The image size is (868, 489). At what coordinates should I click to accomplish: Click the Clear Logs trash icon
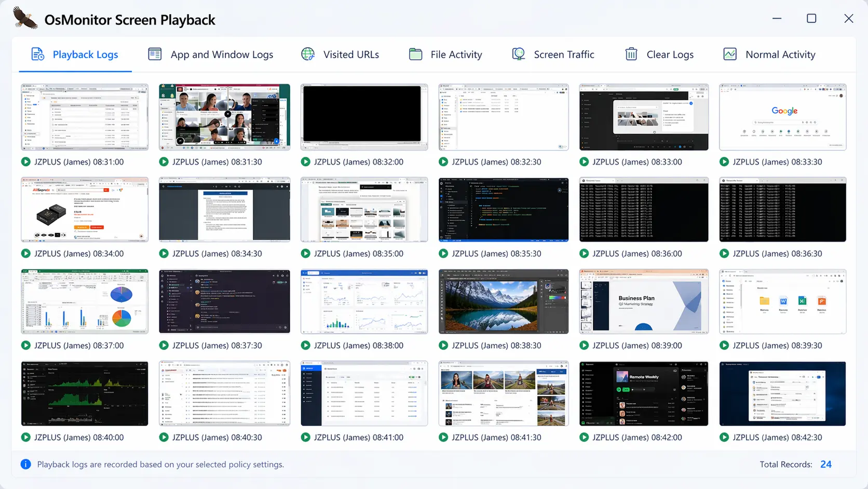coord(631,54)
